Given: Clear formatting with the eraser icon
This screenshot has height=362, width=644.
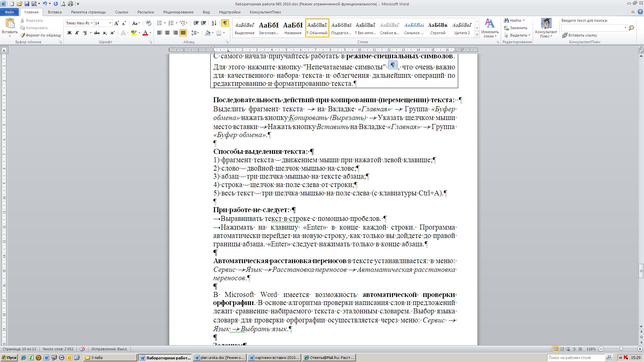Looking at the screenshot, I should tap(149, 23).
